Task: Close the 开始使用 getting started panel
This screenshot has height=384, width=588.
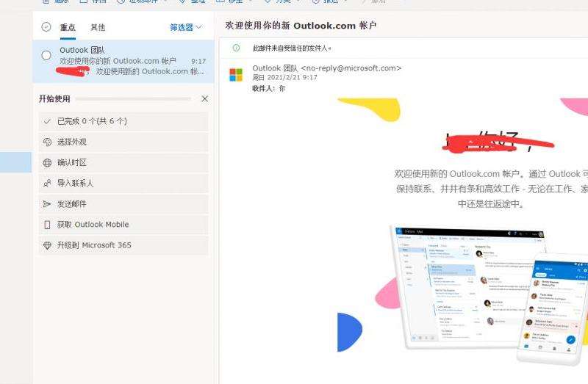Action: pyautogui.click(x=204, y=98)
